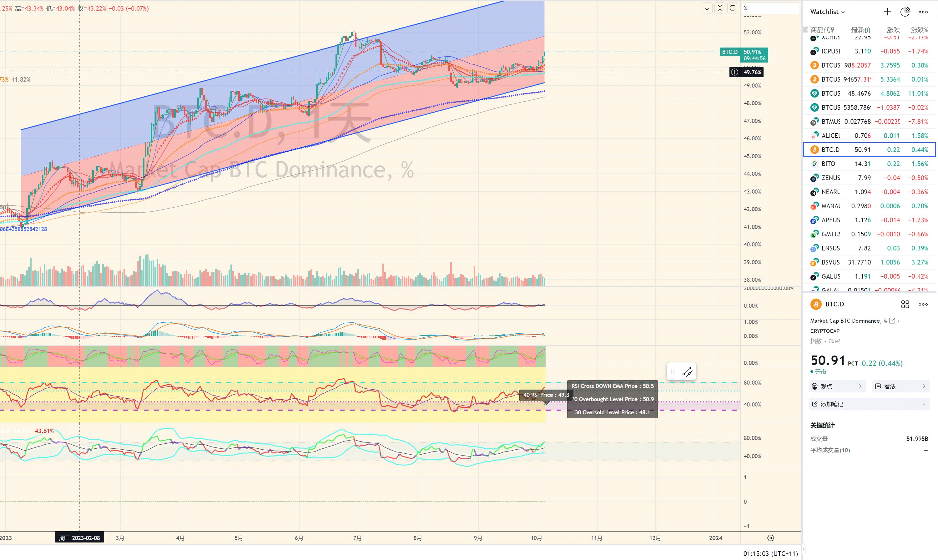Open the watchlist advanced view chart icon
This screenshot has height=560, width=938.
click(x=905, y=12)
